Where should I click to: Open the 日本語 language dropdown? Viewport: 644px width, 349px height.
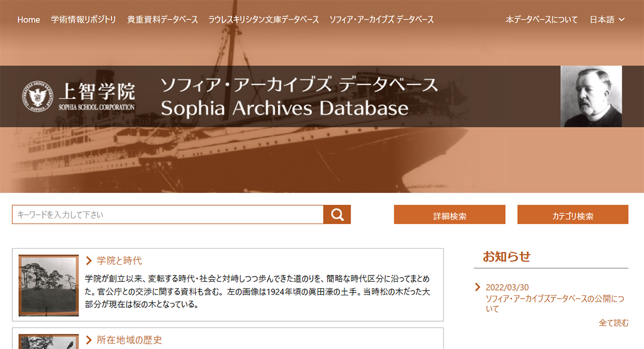pyautogui.click(x=607, y=20)
